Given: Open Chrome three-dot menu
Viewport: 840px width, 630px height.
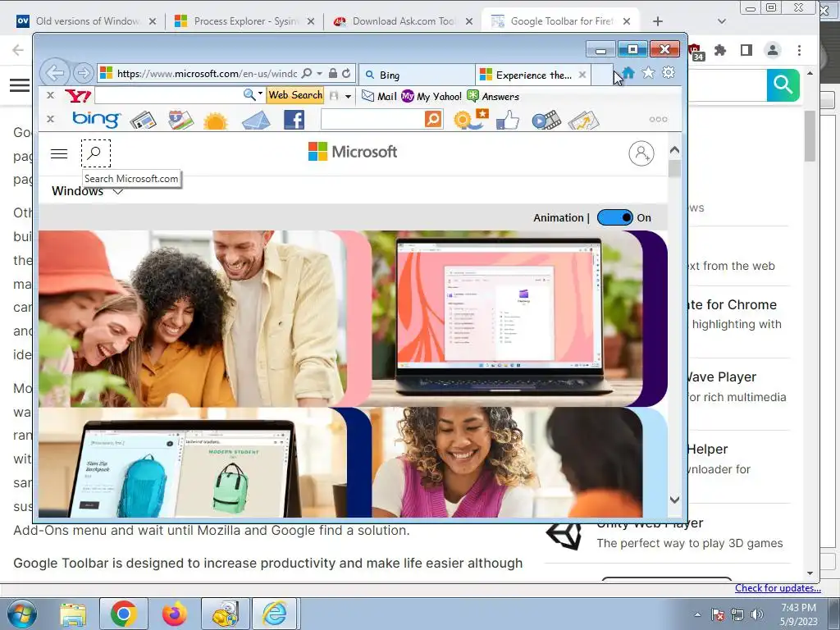Looking at the screenshot, I should [799, 50].
